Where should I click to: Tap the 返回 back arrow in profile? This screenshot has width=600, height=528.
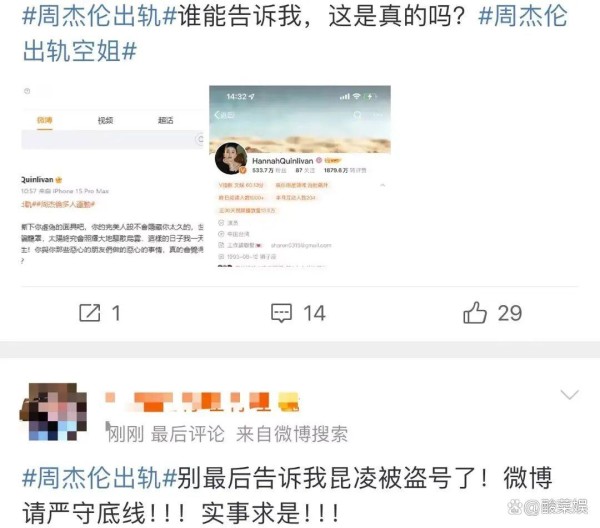click(x=224, y=114)
